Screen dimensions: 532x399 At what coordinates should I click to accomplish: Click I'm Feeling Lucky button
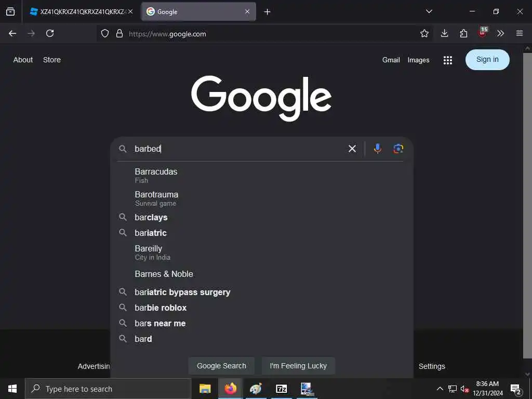coord(298,366)
